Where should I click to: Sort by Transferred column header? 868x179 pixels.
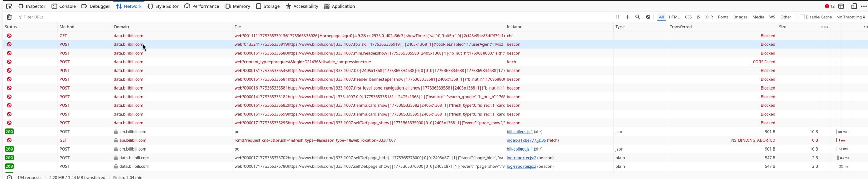[x=680, y=27]
